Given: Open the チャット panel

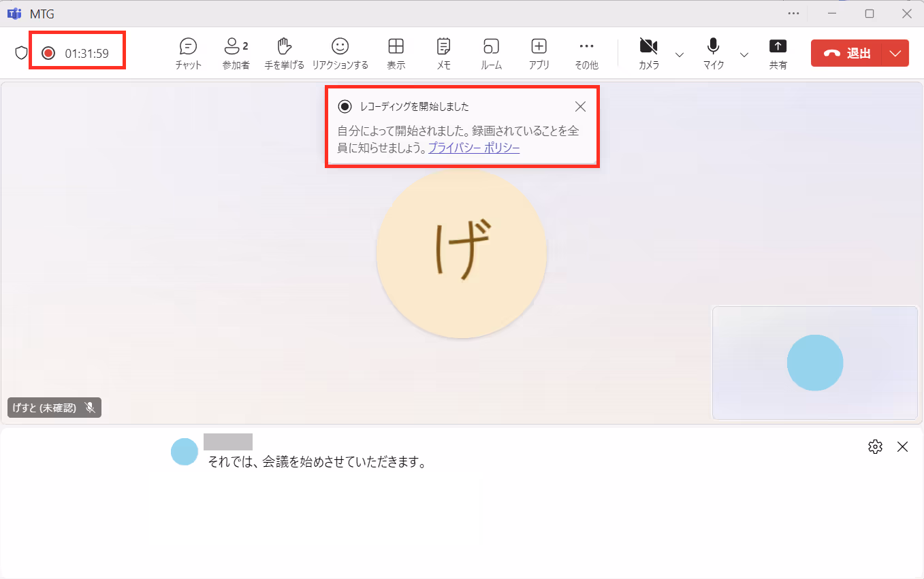Looking at the screenshot, I should (x=188, y=54).
